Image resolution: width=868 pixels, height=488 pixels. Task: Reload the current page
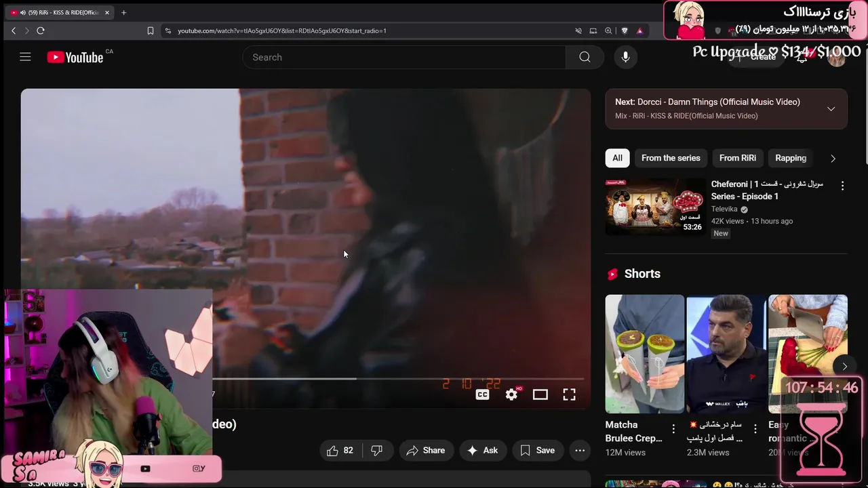pos(41,30)
